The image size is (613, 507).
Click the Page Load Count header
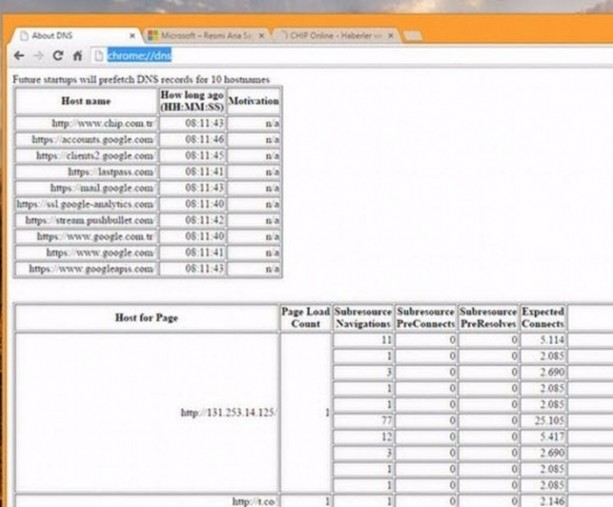pyautogui.click(x=304, y=318)
